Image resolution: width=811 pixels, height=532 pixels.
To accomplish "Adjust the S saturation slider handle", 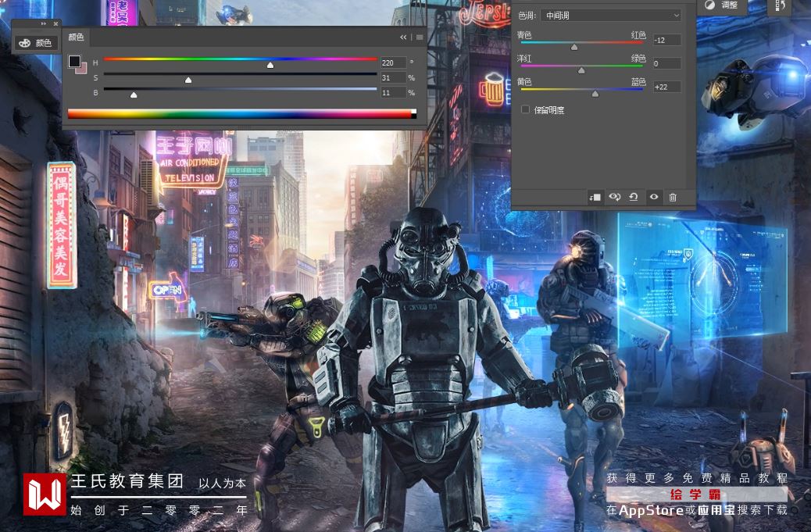I will pos(188,80).
